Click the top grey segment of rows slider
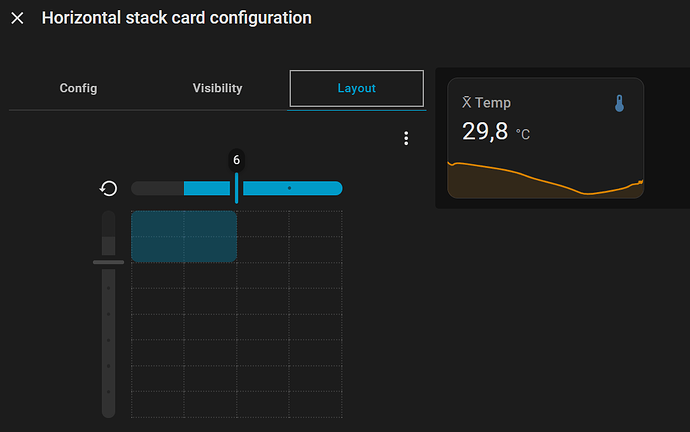The width and height of the screenshot is (690, 432). click(108, 224)
